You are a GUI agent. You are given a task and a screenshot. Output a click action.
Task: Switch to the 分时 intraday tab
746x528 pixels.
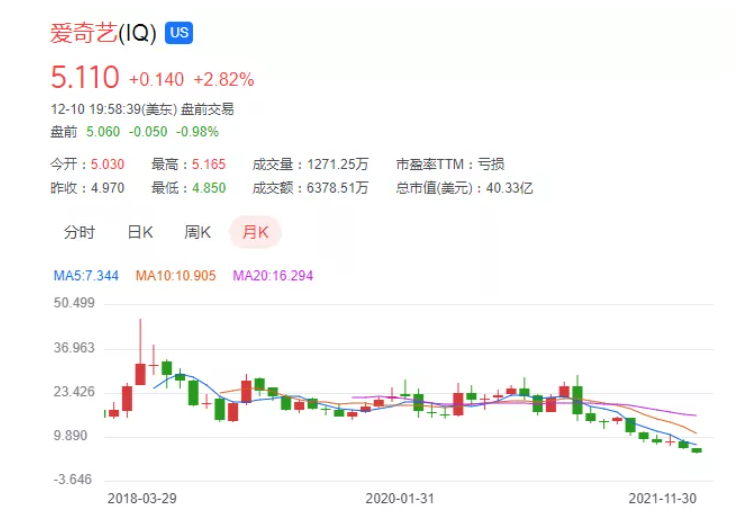tap(79, 232)
